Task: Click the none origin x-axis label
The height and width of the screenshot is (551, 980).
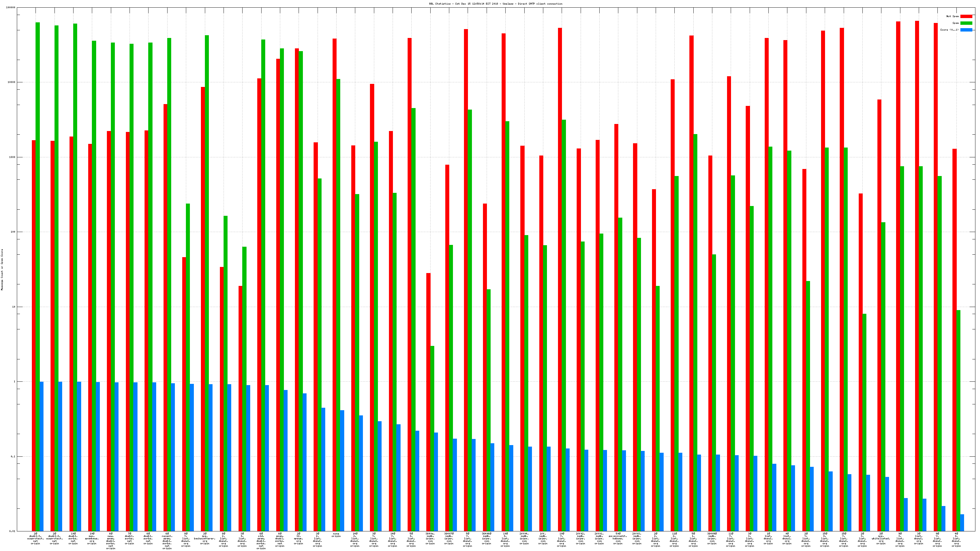Action: tap(336, 535)
